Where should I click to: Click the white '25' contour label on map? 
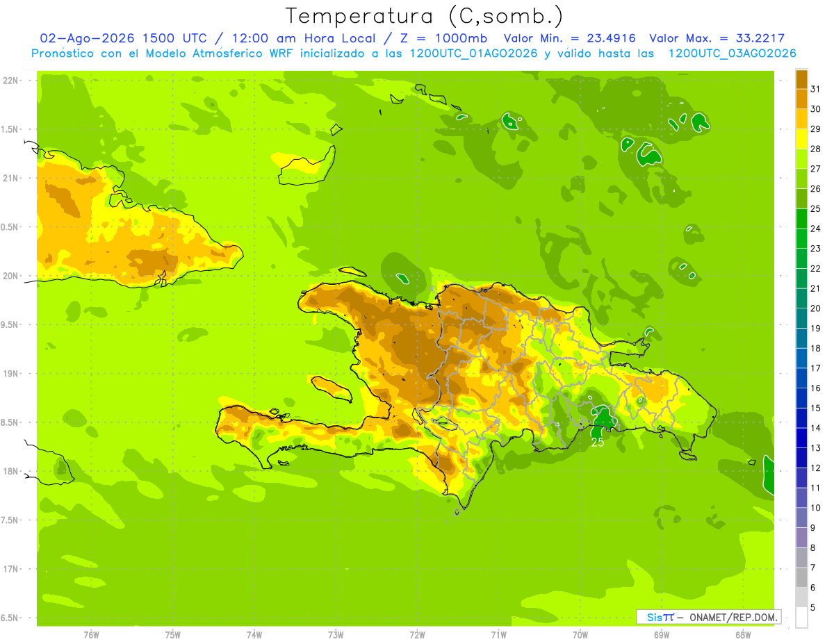tap(597, 442)
